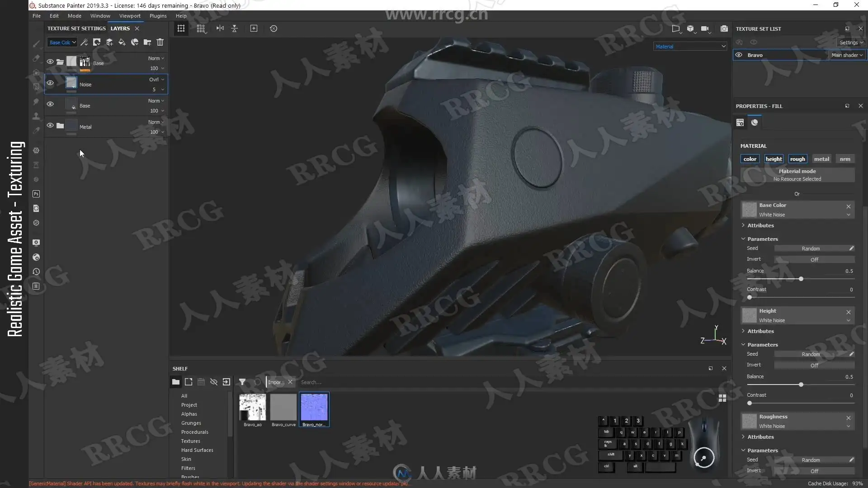The height and width of the screenshot is (488, 868).
Task: Open the Plugins menu
Action: [x=158, y=16]
